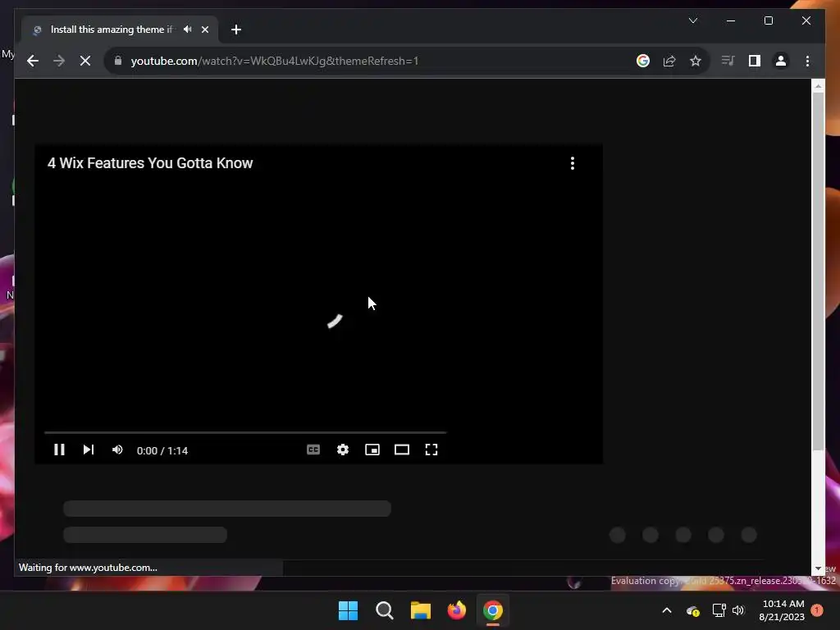Open Chrome media controls
The image size is (840, 630).
(728, 61)
